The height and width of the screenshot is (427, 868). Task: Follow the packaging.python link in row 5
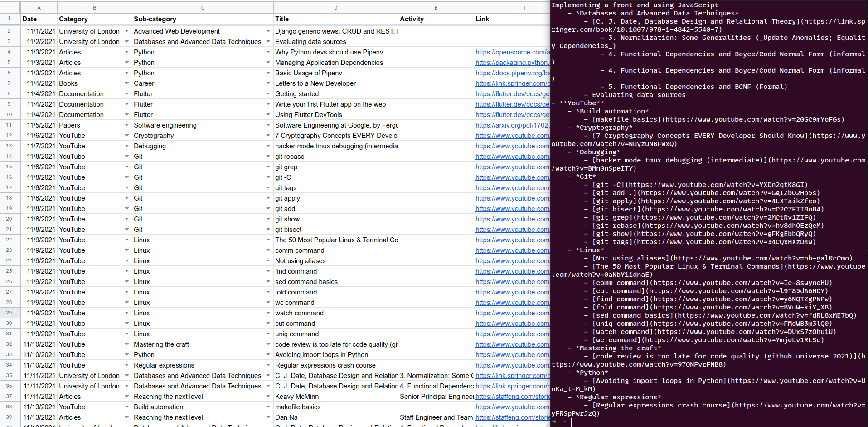[x=512, y=63]
